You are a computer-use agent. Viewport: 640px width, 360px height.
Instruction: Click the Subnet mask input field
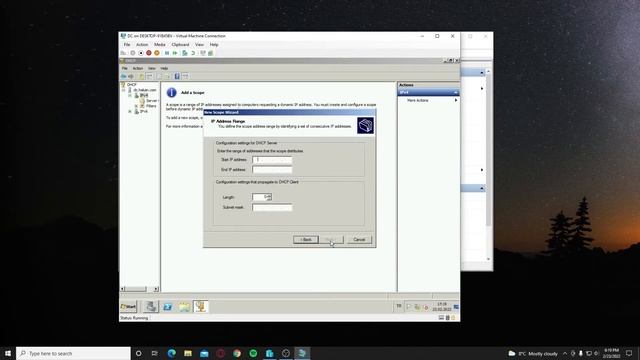(272, 207)
